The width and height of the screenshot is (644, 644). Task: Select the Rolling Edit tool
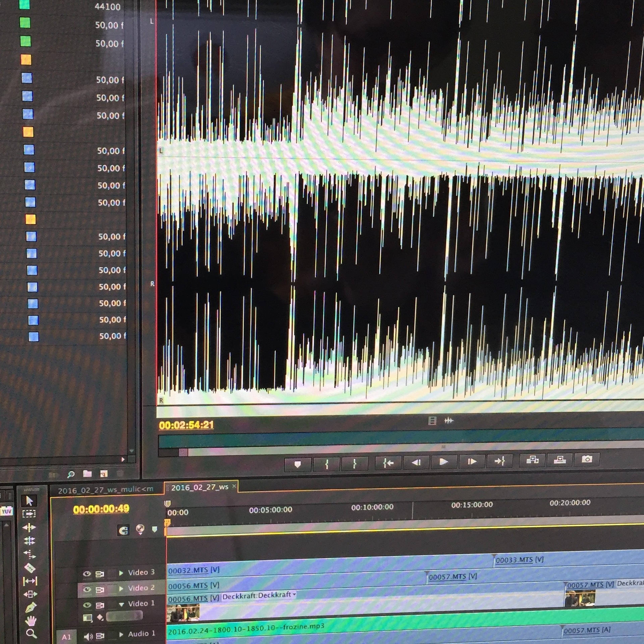click(29, 540)
